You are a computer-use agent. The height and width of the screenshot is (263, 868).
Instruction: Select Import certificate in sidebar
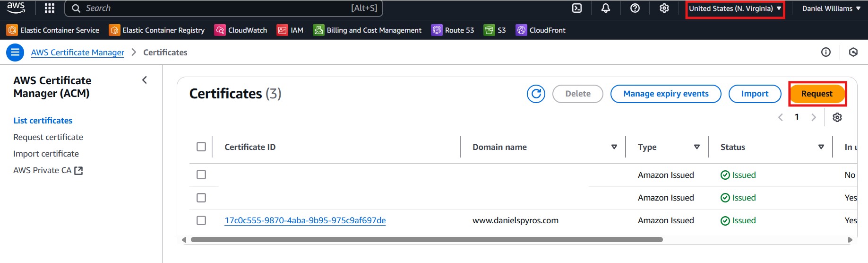coord(46,154)
